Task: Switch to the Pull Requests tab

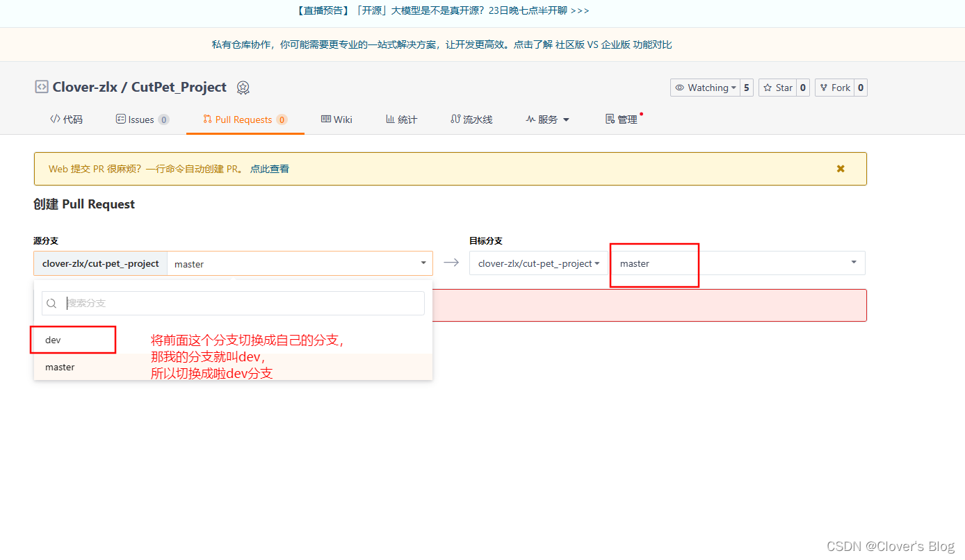Action: click(x=245, y=120)
